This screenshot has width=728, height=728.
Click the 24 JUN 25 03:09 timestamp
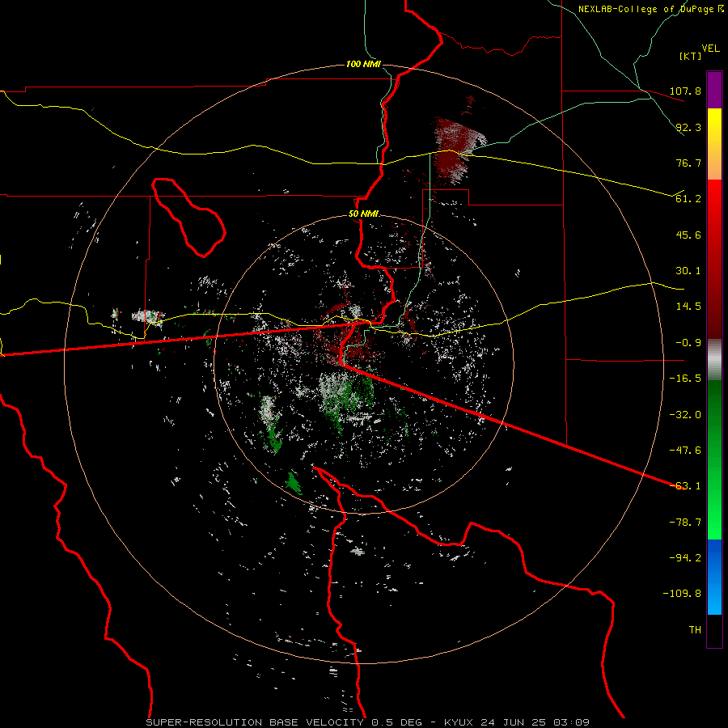pyautogui.click(x=533, y=722)
